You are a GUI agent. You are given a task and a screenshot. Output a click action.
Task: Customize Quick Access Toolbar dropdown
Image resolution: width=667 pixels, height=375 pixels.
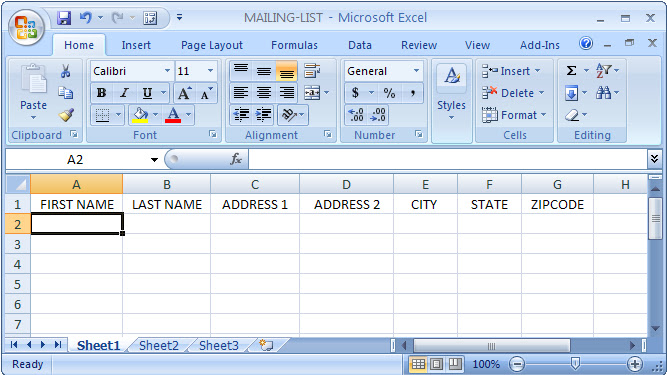180,17
